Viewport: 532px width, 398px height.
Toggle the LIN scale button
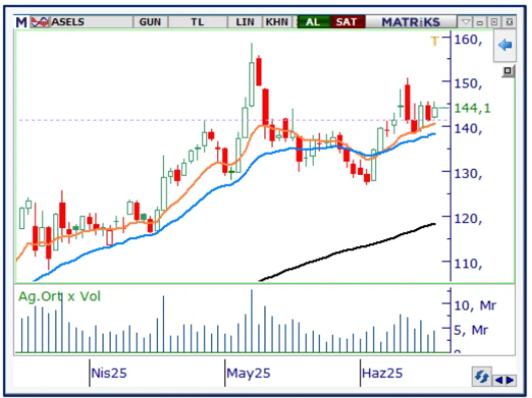(245, 22)
